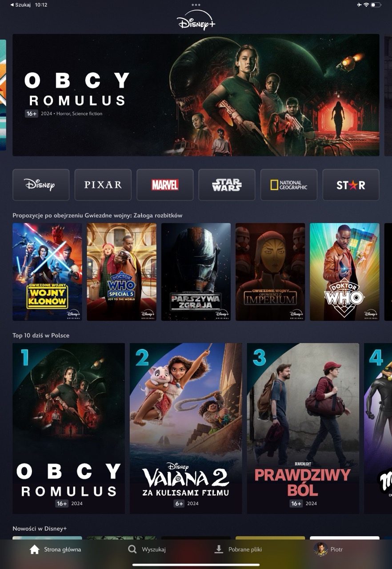Open Parszywa zgraja poster
The height and width of the screenshot is (569, 392).
point(196,272)
